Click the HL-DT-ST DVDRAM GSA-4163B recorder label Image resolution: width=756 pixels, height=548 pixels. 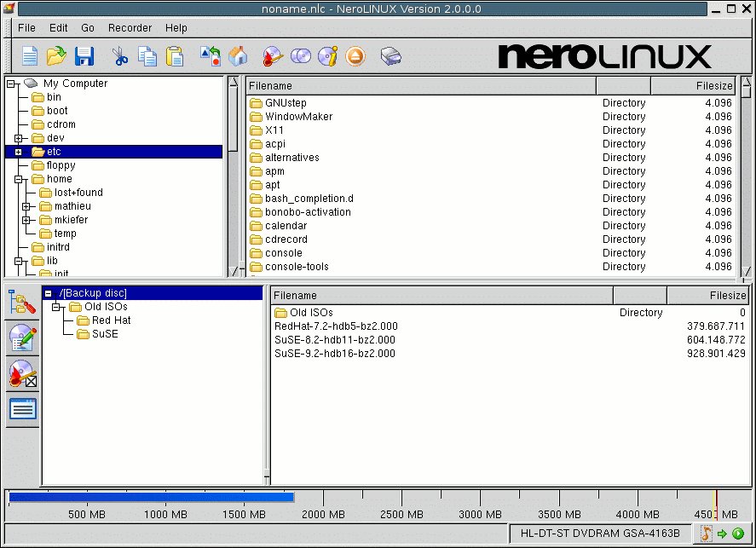(600, 533)
